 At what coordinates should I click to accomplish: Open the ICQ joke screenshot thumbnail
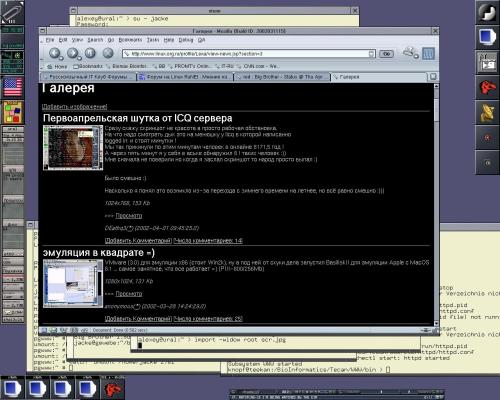point(73,147)
